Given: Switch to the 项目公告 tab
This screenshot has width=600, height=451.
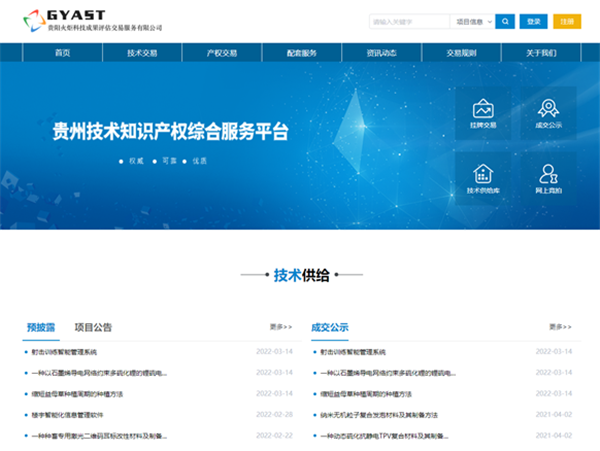Looking at the screenshot, I should click(93, 327).
